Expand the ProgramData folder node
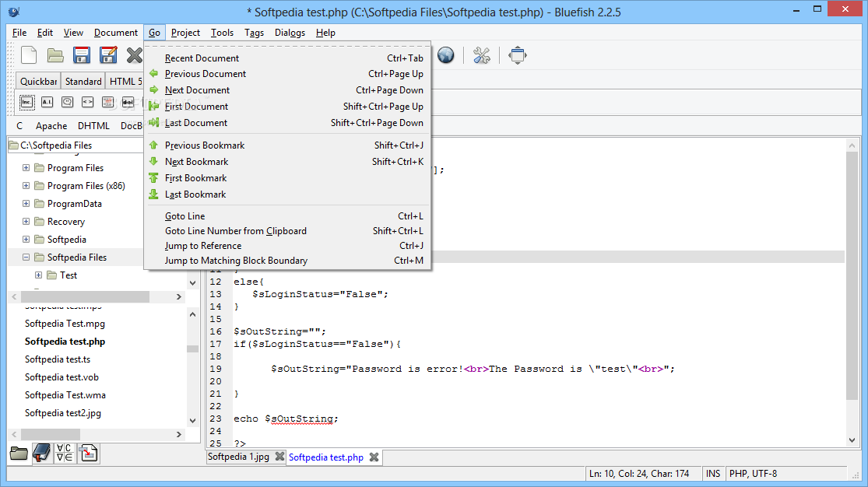Viewport: 868px width, 487px height. point(26,204)
